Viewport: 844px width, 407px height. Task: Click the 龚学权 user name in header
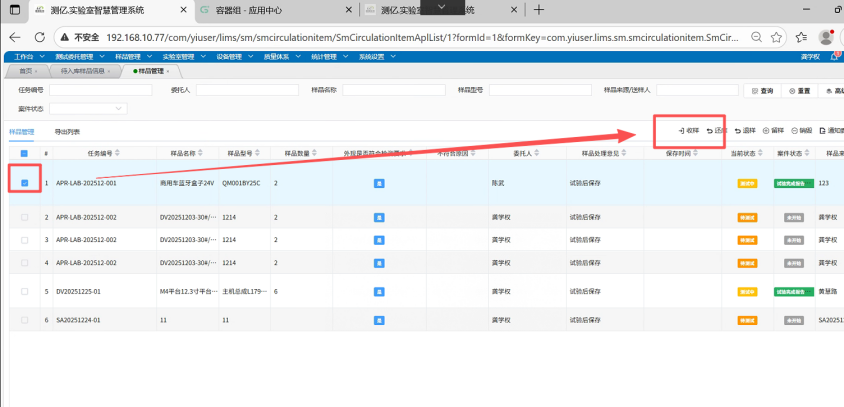810,57
